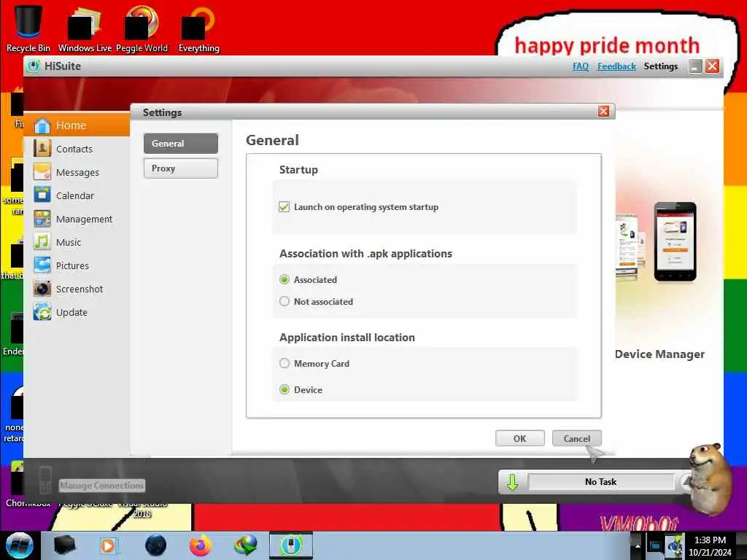Switch to the Proxy settings tab
The width and height of the screenshot is (747, 560).
pyautogui.click(x=181, y=168)
